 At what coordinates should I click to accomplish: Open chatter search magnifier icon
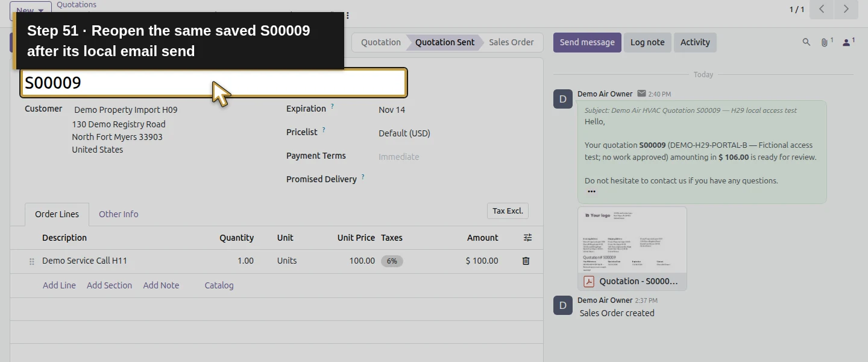pos(807,42)
